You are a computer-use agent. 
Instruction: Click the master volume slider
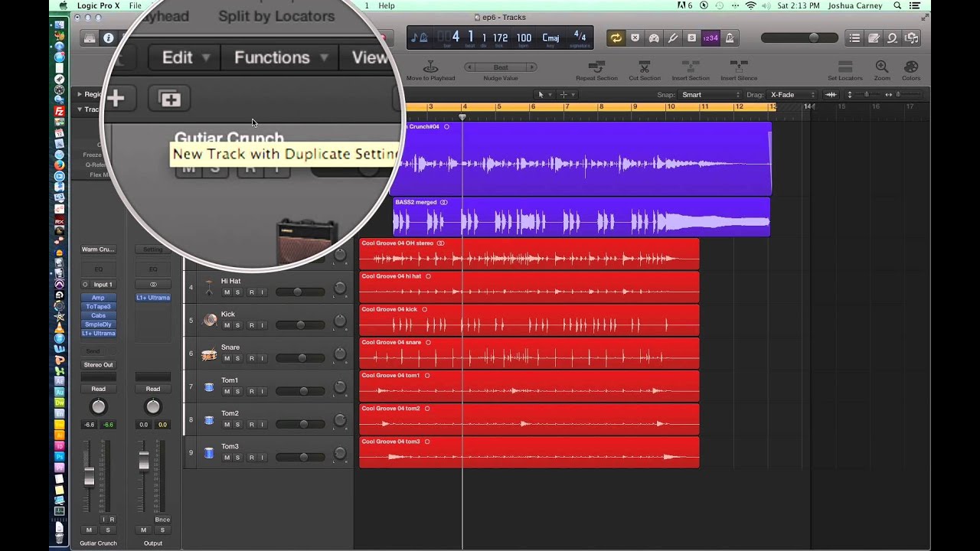(799, 37)
